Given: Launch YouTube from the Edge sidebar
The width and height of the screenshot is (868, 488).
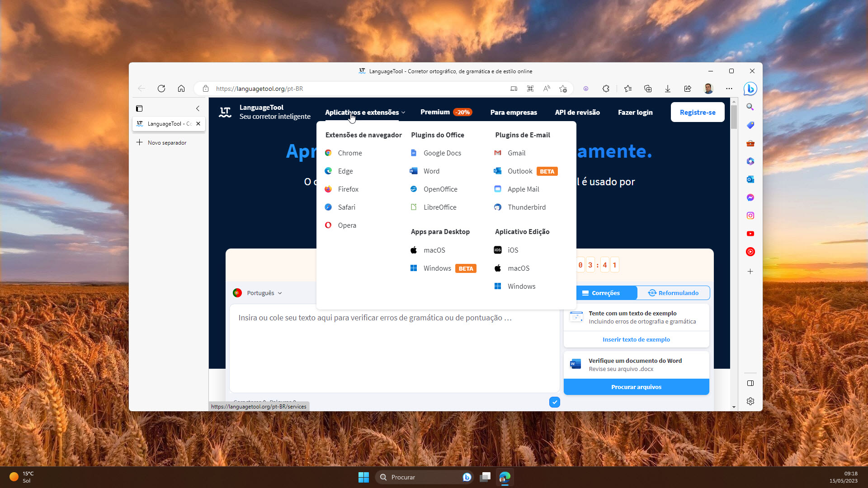Looking at the screenshot, I should pos(750,234).
